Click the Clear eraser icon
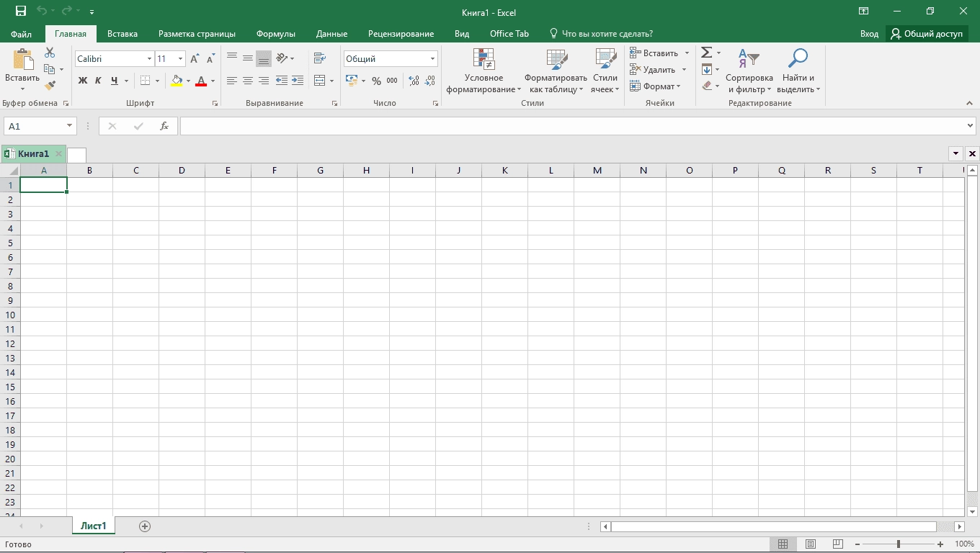Viewport: 980px width, 553px height. 707,86
